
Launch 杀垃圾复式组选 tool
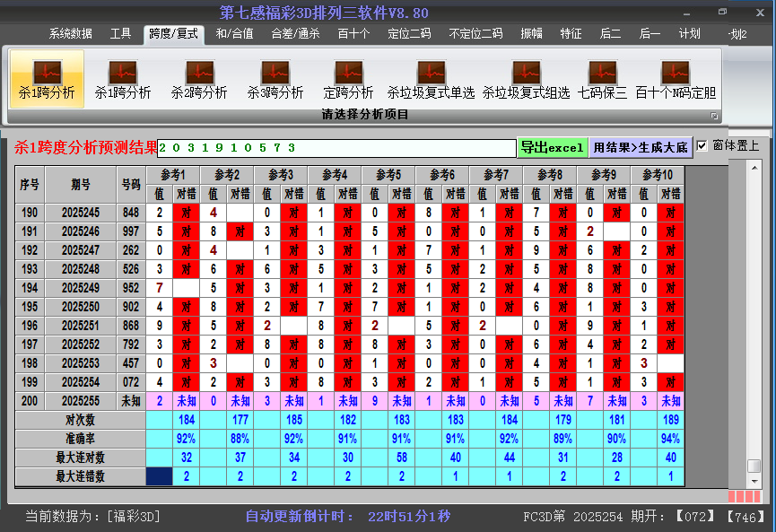(x=526, y=79)
